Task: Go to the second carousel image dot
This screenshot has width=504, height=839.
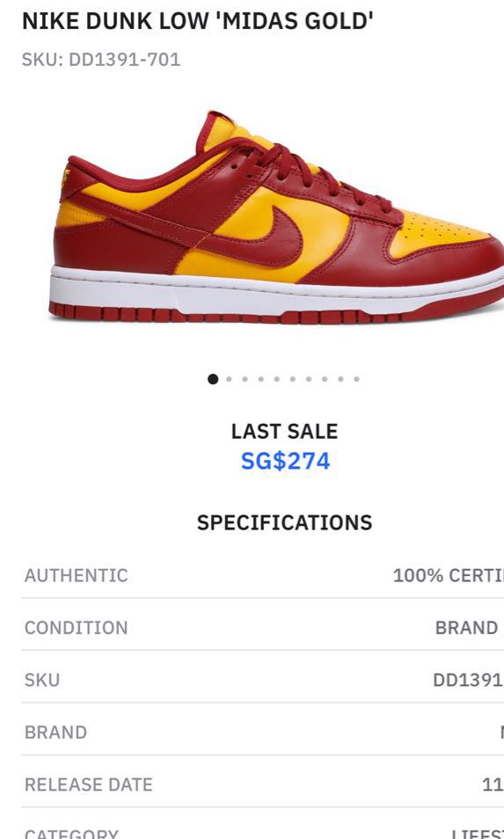Action: point(229,379)
